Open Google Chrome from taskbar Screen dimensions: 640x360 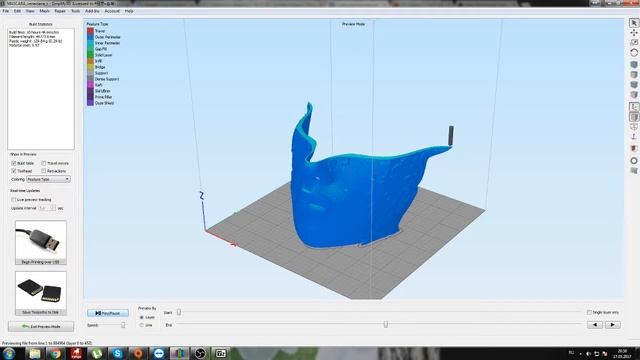56,353
